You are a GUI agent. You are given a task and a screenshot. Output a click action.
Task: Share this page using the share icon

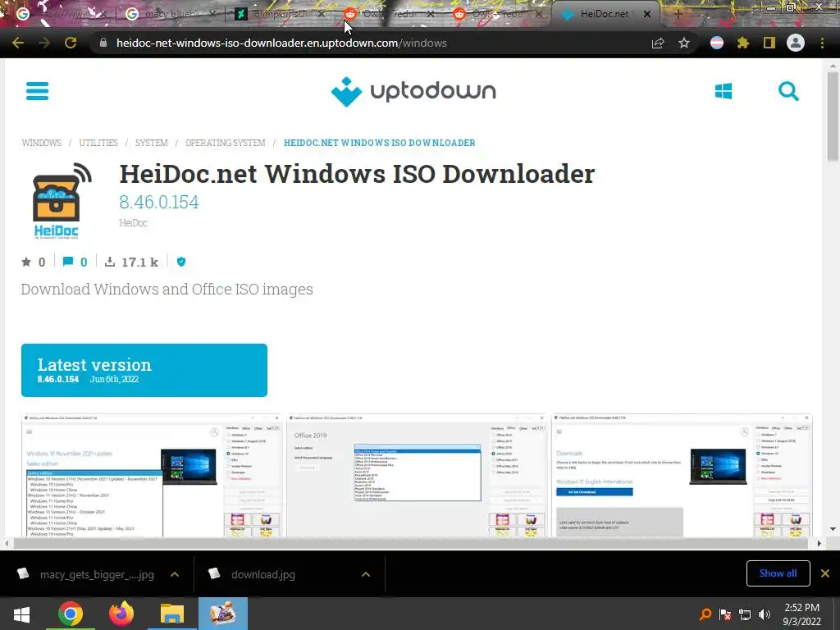click(658, 43)
